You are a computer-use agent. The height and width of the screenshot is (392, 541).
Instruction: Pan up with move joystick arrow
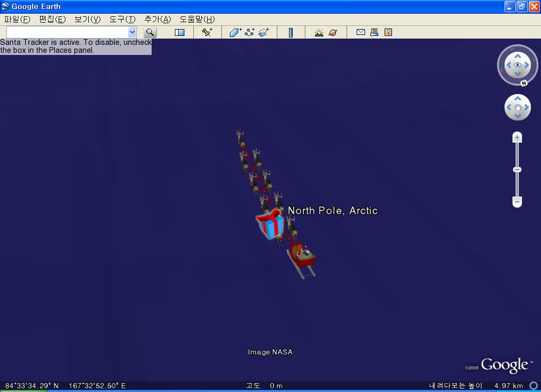point(518,98)
